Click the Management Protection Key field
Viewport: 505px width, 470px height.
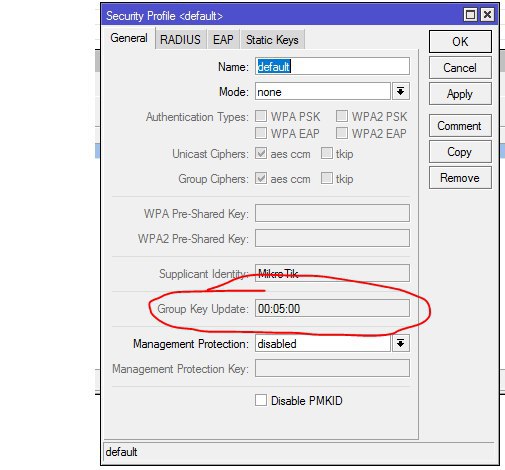pyautogui.click(x=332, y=368)
